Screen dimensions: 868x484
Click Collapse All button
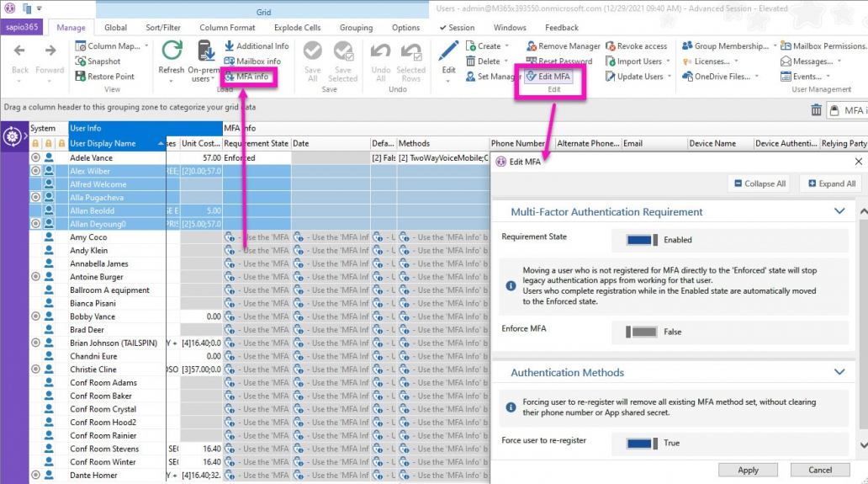point(759,183)
